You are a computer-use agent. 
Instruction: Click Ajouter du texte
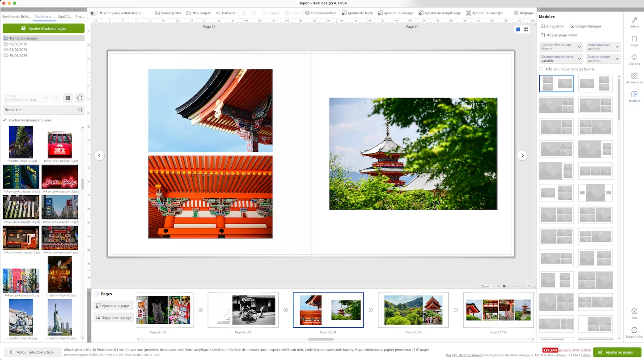[357, 13]
